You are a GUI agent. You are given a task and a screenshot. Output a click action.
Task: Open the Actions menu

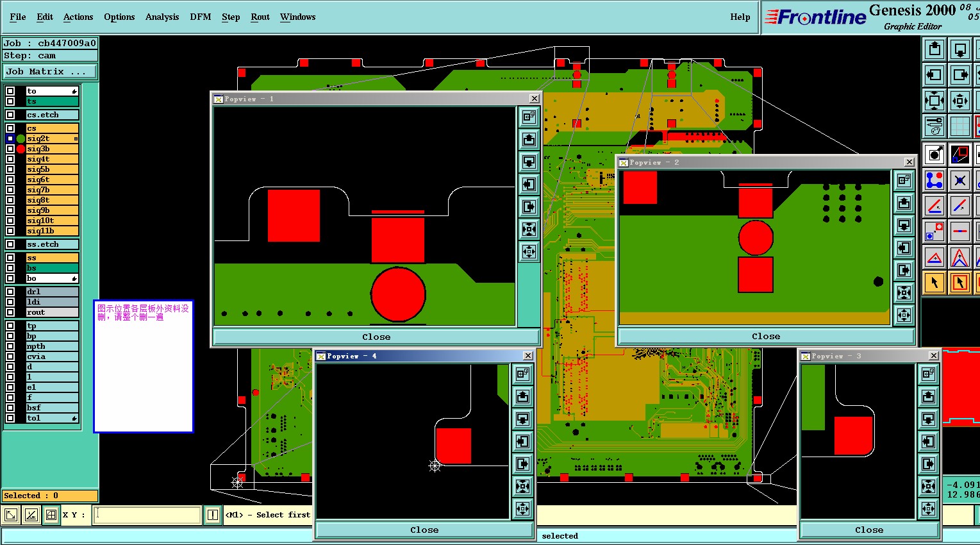click(x=78, y=17)
